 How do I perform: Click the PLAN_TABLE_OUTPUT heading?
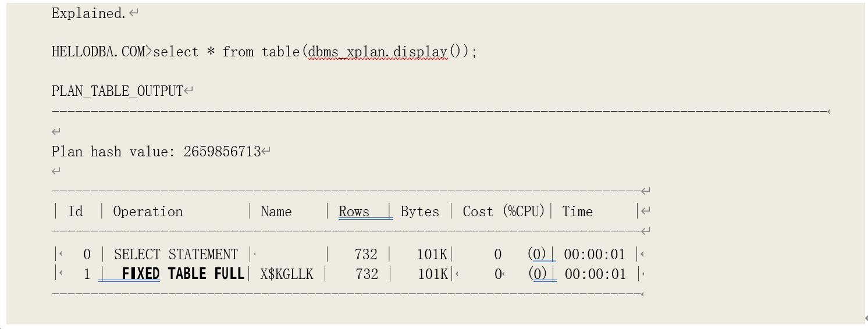[117, 91]
